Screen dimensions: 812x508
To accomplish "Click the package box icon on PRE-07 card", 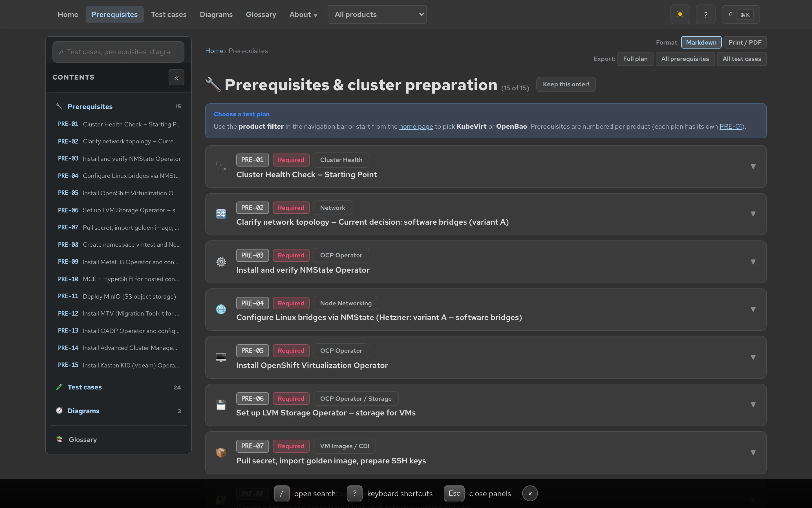I will point(221,453).
